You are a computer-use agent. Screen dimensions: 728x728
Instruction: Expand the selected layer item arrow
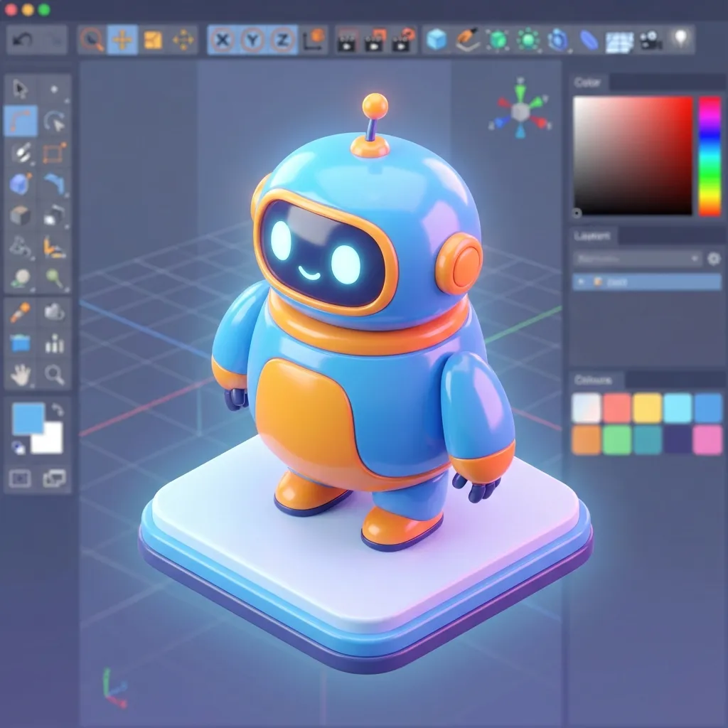tap(583, 282)
